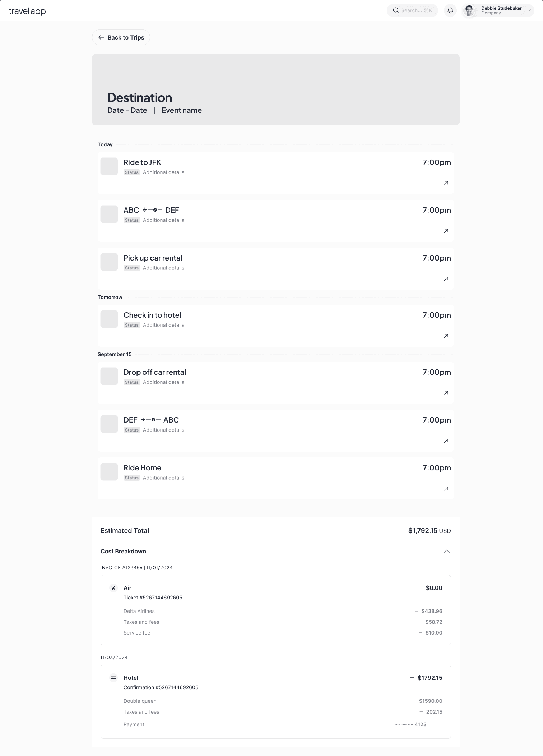Open arrow link on Check in to hotel
Image resolution: width=543 pixels, height=756 pixels.
tap(446, 336)
